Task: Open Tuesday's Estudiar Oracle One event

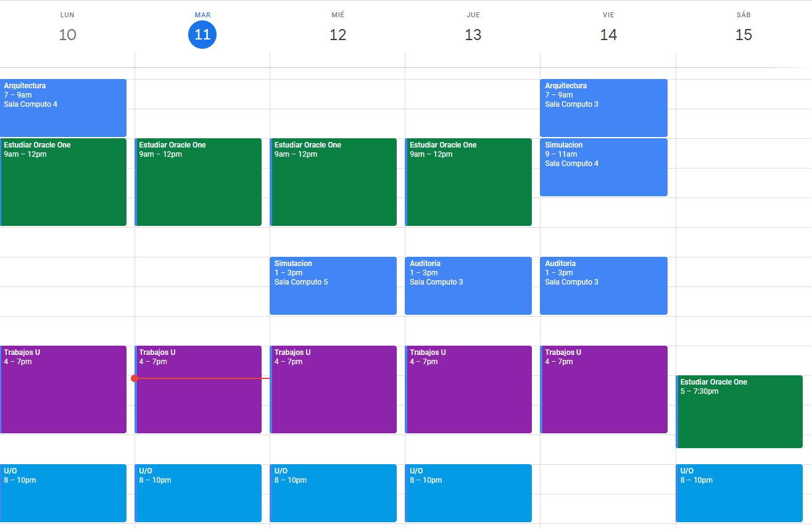Action: tap(198, 182)
